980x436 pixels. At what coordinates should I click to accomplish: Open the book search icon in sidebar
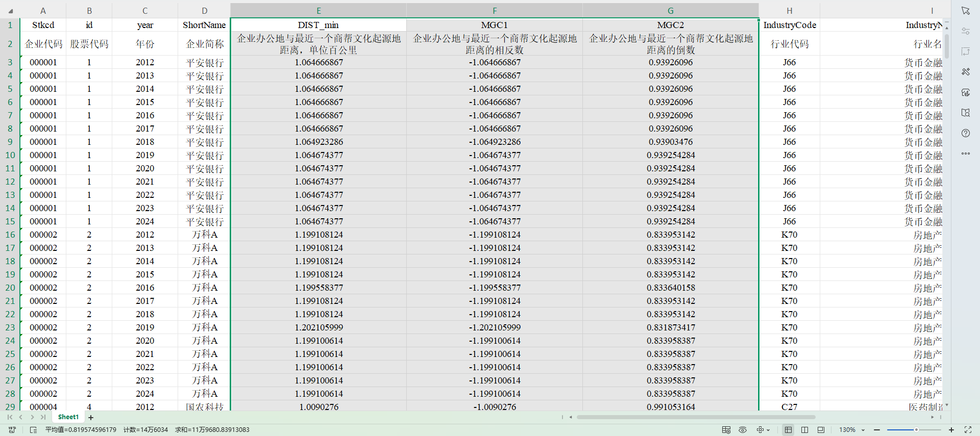point(965,113)
